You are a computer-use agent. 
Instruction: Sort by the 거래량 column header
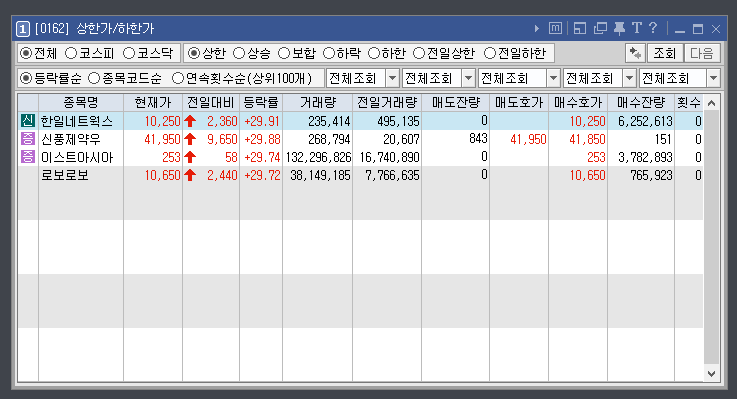click(x=317, y=102)
